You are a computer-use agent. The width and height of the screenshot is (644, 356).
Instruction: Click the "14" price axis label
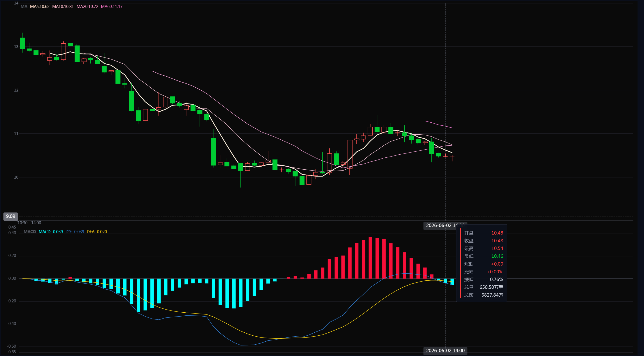click(16, 3)
